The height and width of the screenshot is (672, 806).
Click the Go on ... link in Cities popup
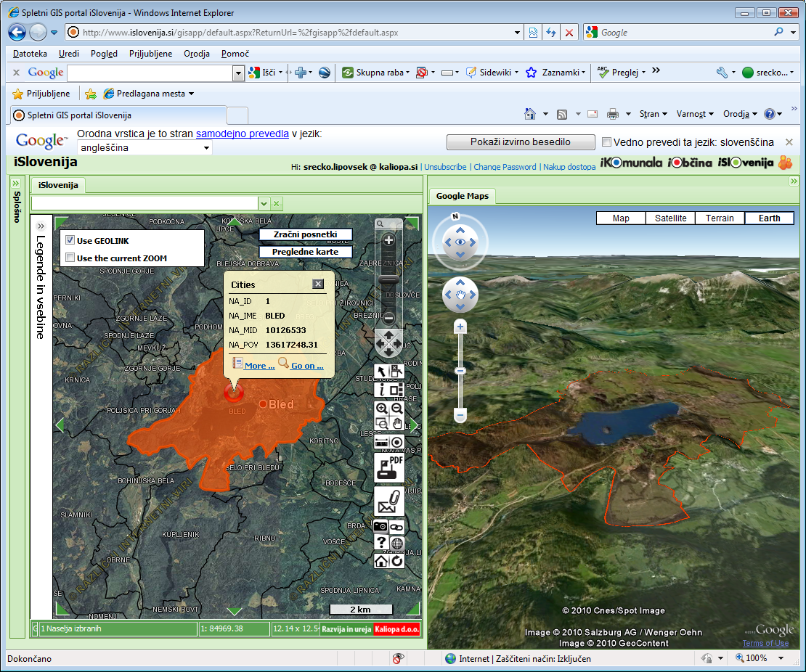(307, 366)
